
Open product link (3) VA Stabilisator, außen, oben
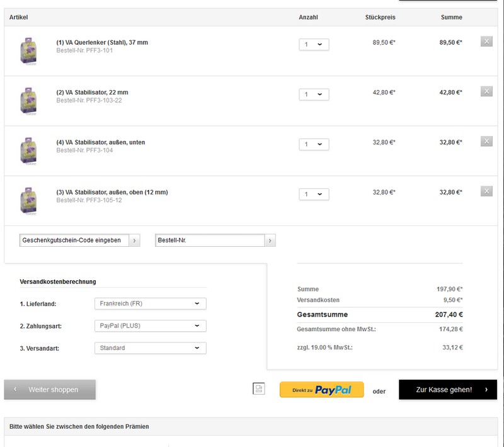click(x=112, y=193)
